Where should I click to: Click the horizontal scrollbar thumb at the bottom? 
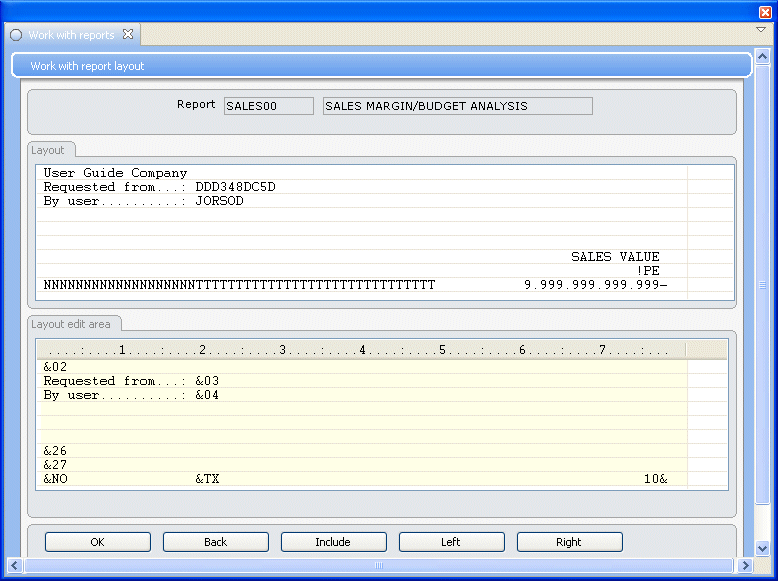[380, 566]
